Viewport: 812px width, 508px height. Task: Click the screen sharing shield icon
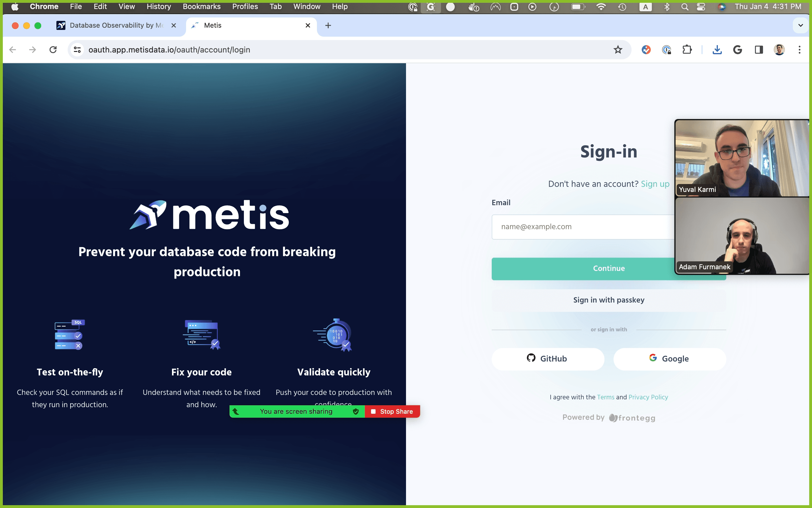(x=356, y=411)
